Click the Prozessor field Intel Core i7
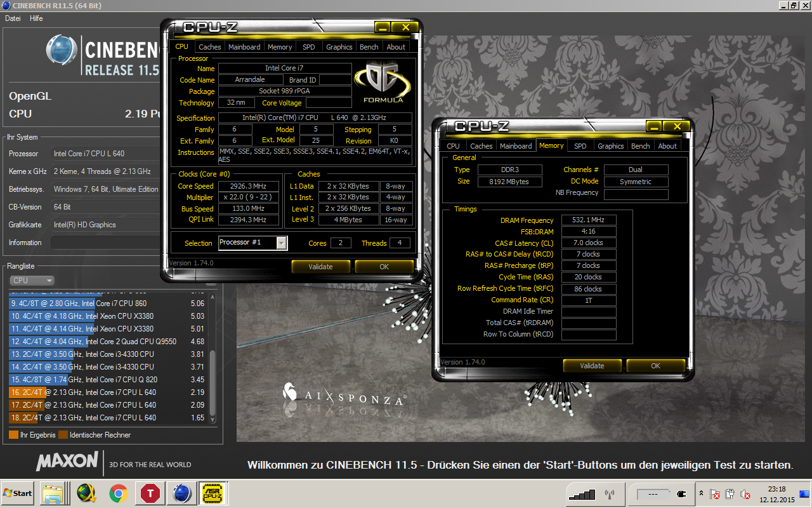Viewport: 812px width, 508px height. tap(105, 154)
